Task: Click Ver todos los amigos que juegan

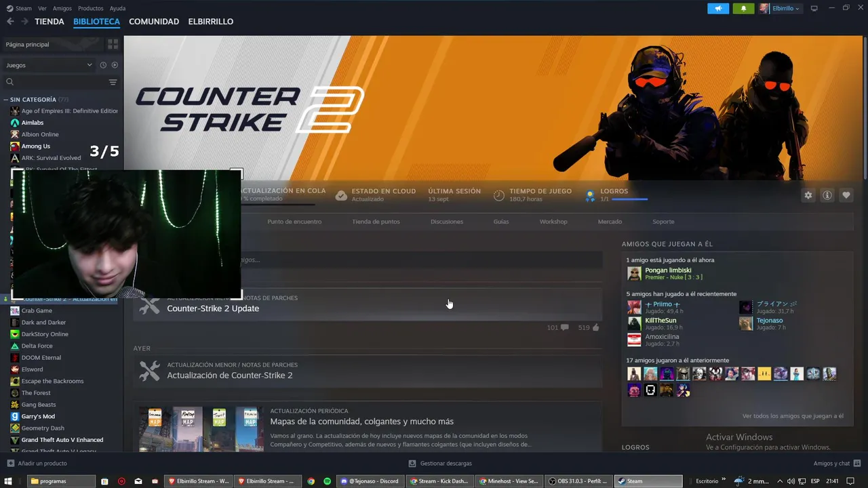Action: pos(793,416)
